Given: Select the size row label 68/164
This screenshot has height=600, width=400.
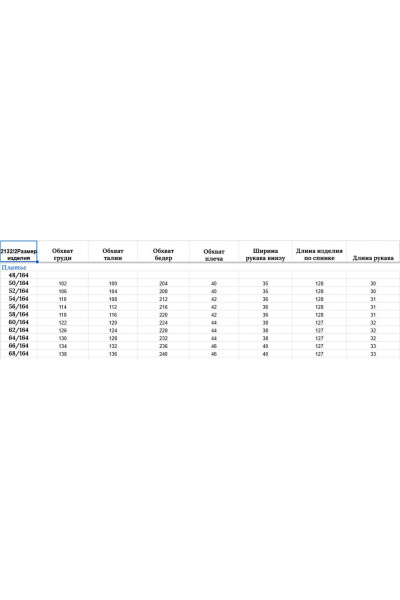Looking at the screenshot, I should point(18,354).
